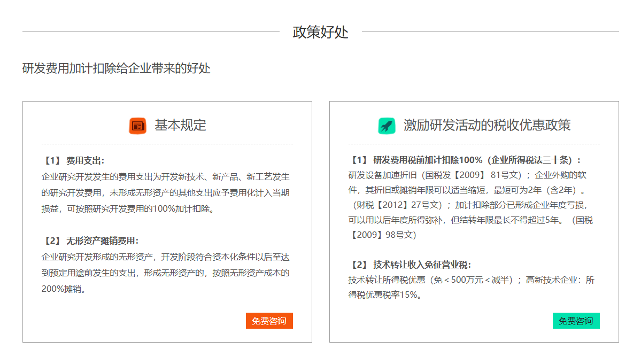Click the 【2】技术转让收入免征营业税 subheading

(410, 265)
